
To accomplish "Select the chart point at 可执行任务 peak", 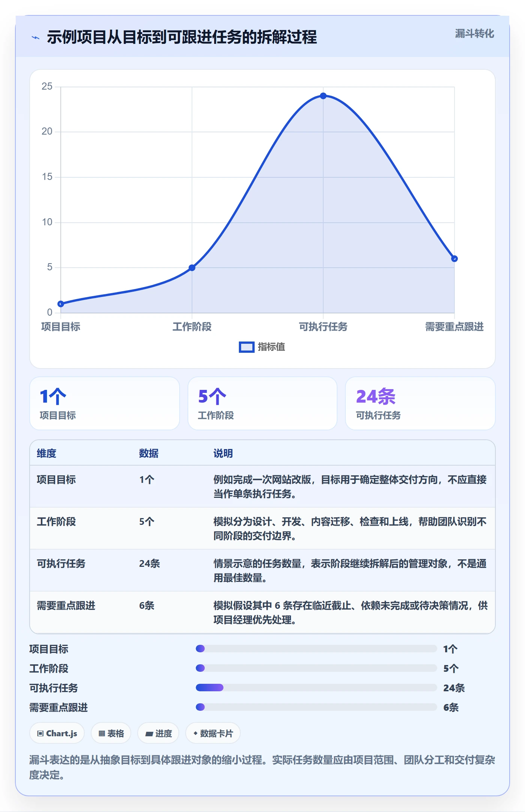I will click(x=323, y=96).
